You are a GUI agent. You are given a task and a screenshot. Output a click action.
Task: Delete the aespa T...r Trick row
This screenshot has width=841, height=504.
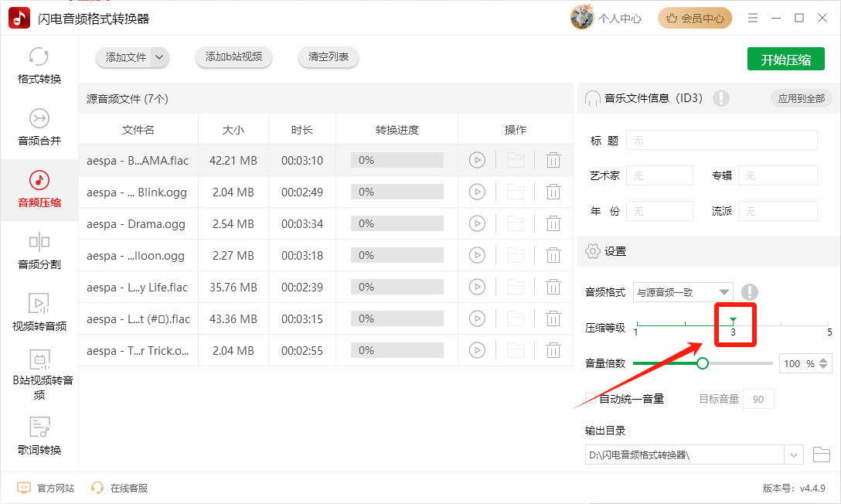[x=553, y=351]
